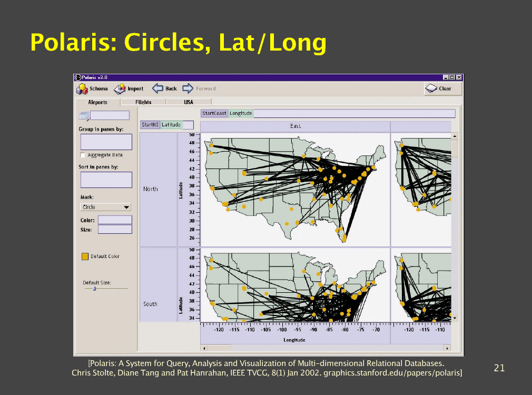Click the Aggregate Data label
This screenshot has height=395, width=532.
click(105, 155)
